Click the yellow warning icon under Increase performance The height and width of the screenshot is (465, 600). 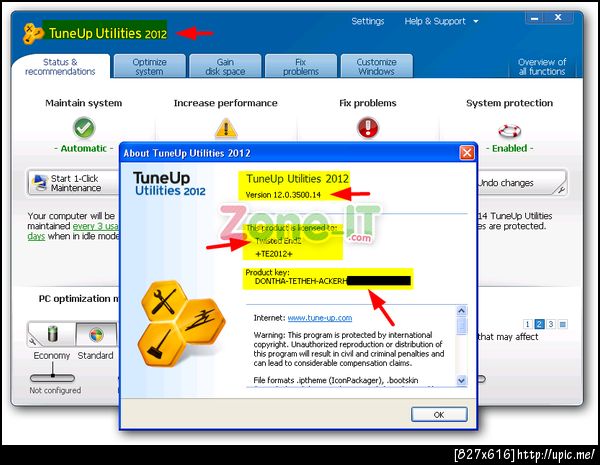pos(226,128)
